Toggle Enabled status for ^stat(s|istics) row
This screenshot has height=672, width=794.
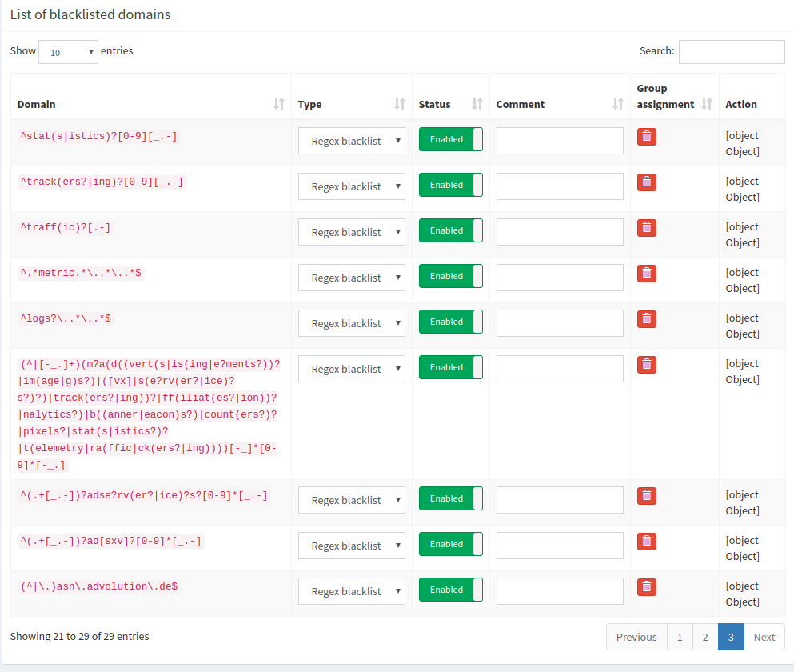click(x=451, y=139)
